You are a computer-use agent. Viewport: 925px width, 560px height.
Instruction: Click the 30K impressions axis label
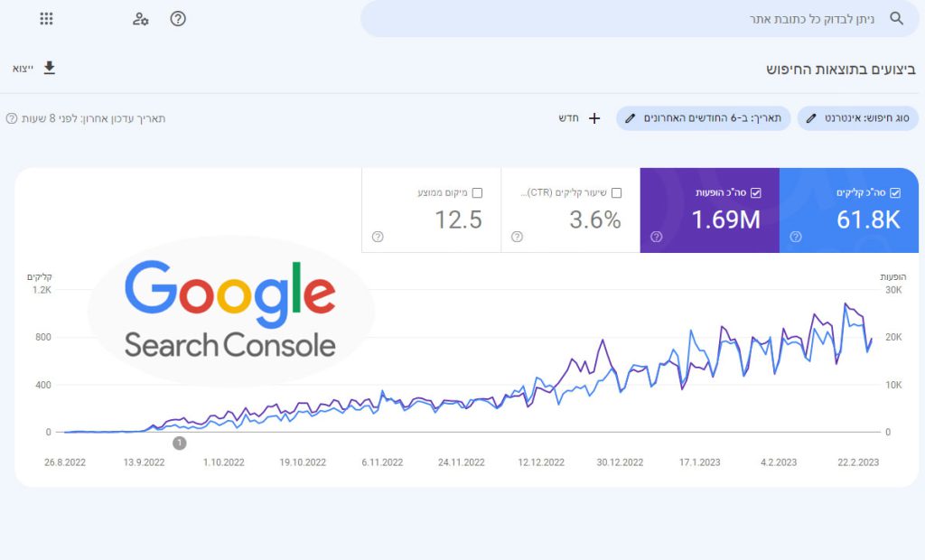(893, 290)
